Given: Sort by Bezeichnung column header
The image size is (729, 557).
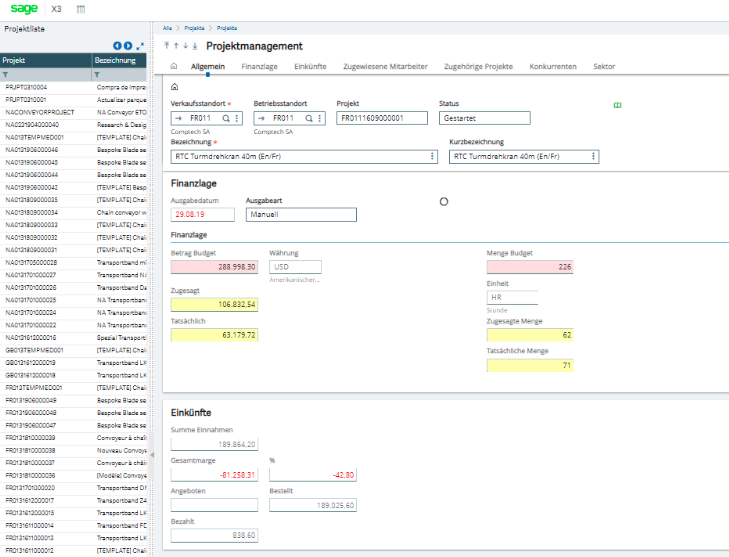Looking at the screenshot, I should click(x=119, y=60).
